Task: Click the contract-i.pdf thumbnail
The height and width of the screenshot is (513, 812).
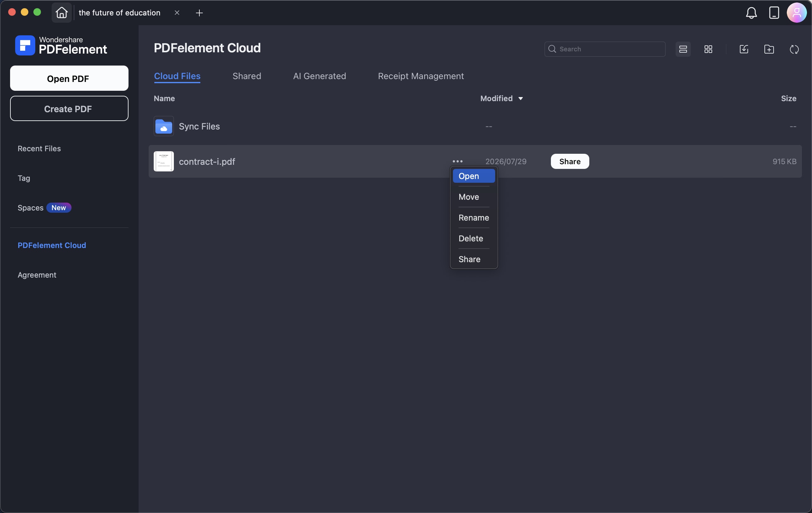Action: point(163,162)
